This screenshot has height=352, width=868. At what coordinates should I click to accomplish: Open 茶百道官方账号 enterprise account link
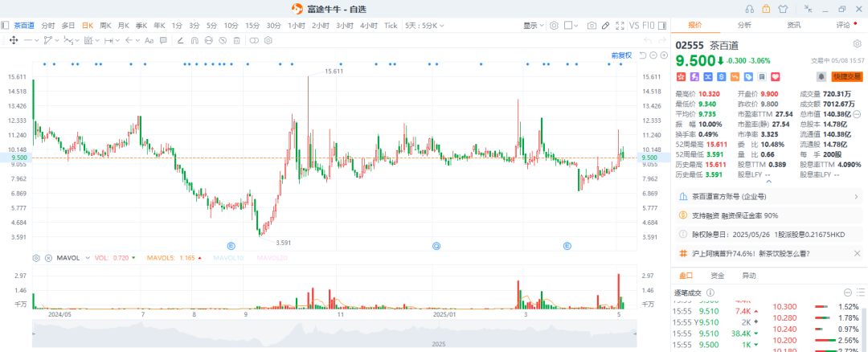coord(769,196)
